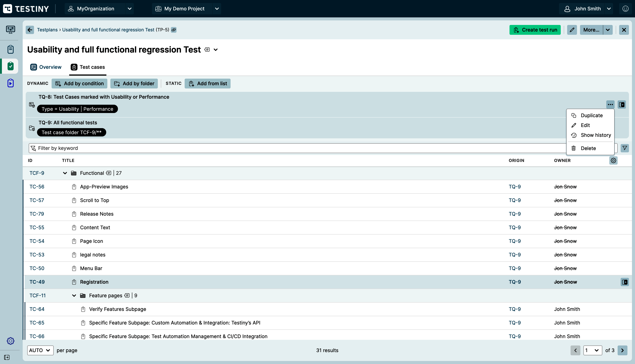
Task: Click the pencil edit icon next to More
Action: click(572, 30)
